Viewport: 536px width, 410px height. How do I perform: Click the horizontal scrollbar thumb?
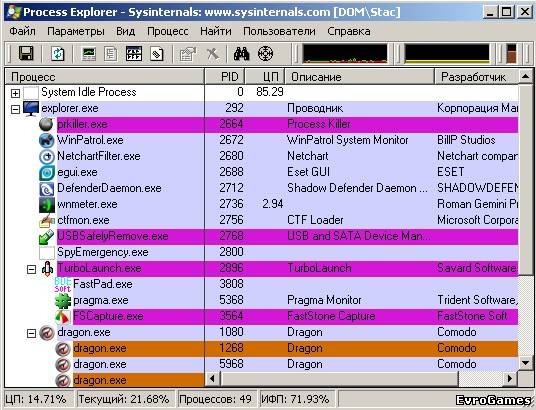pyautogui.click(x=339, y=379)
